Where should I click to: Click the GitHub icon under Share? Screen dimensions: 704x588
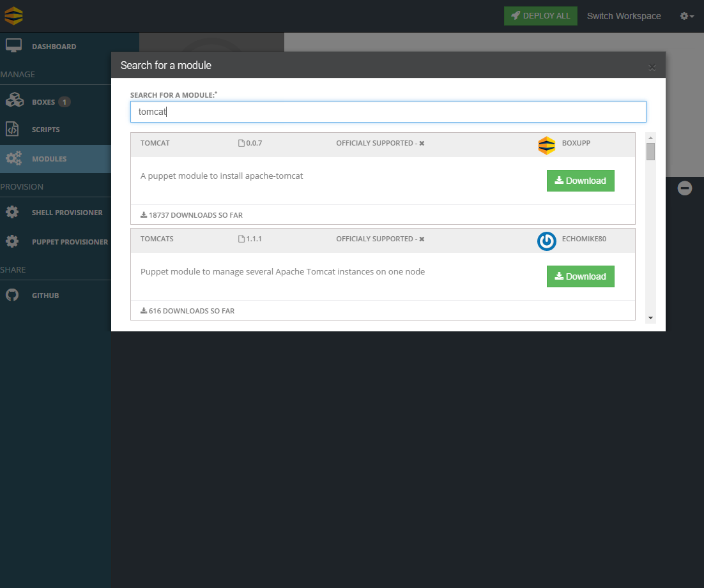point(12,295)
